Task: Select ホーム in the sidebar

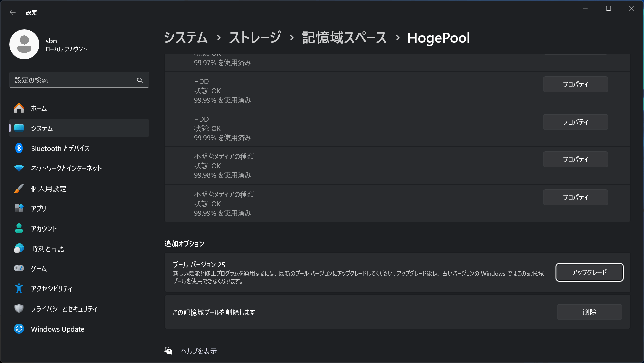Action: click(39, 108)
